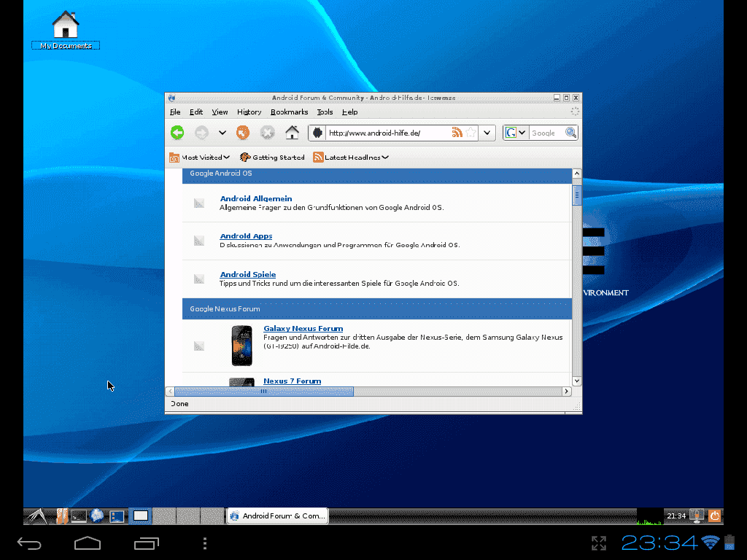Launch the file manager from the panel
Viewport: 747px width, 560px height.
point(62,516)
